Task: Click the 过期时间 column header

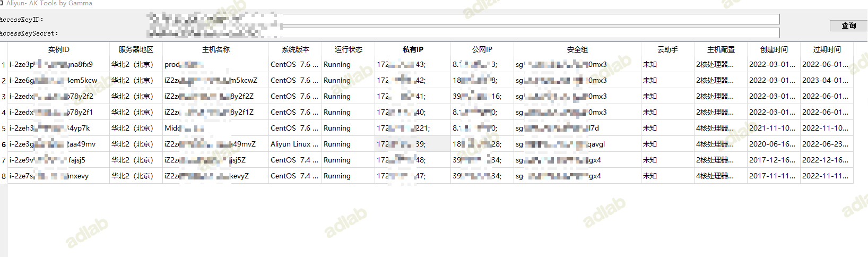Action: click(x=827, y=49)
